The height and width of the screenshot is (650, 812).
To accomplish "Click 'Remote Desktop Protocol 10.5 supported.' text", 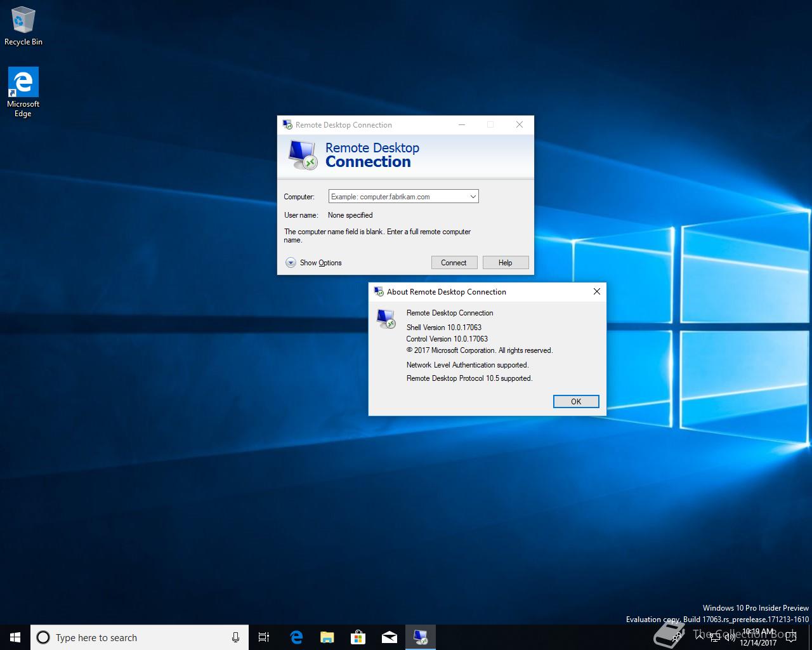I will (x=469, y=378).
